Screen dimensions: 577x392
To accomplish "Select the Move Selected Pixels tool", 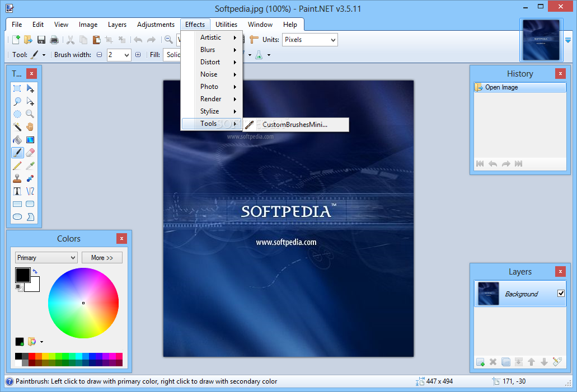I will coord(30,88).
